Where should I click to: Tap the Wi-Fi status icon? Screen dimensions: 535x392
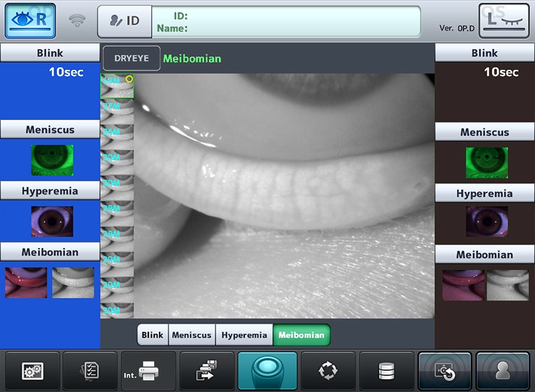pos(77,21)
